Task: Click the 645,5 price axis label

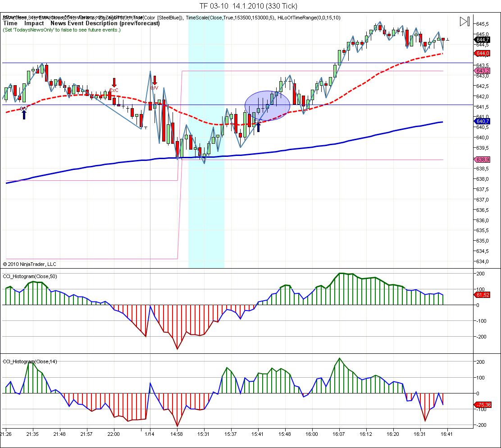Action: point(483,24)
